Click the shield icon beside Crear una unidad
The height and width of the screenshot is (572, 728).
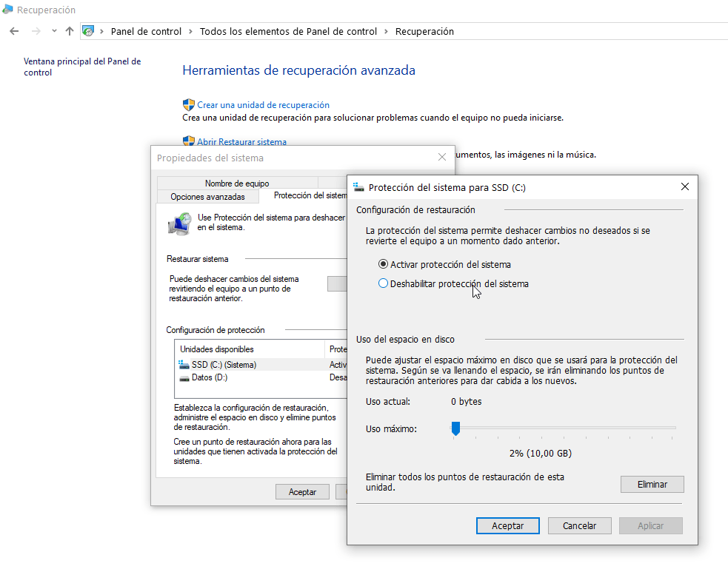(188, 105)
